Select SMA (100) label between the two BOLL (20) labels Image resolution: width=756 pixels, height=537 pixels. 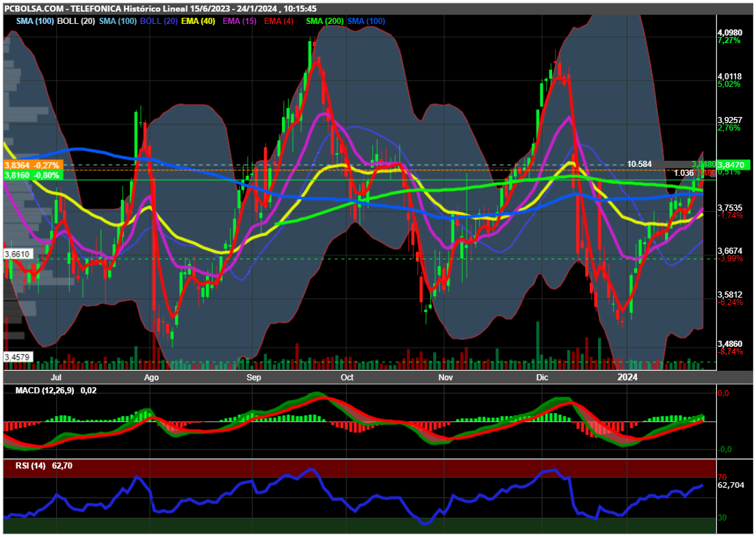(118, 21)
